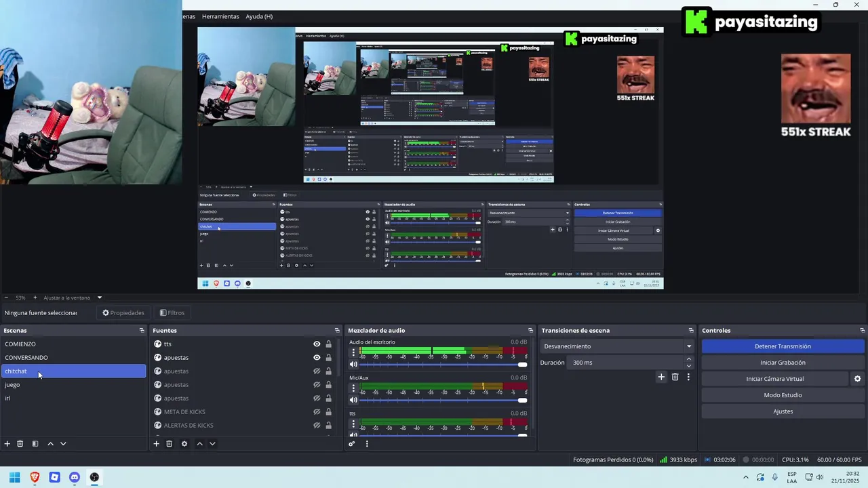Add a new scene with the plus icon

point(7,444)
